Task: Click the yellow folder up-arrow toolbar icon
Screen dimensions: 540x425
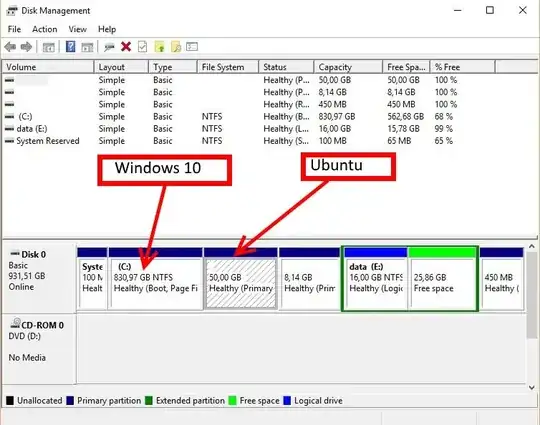Action: point(159,46)
